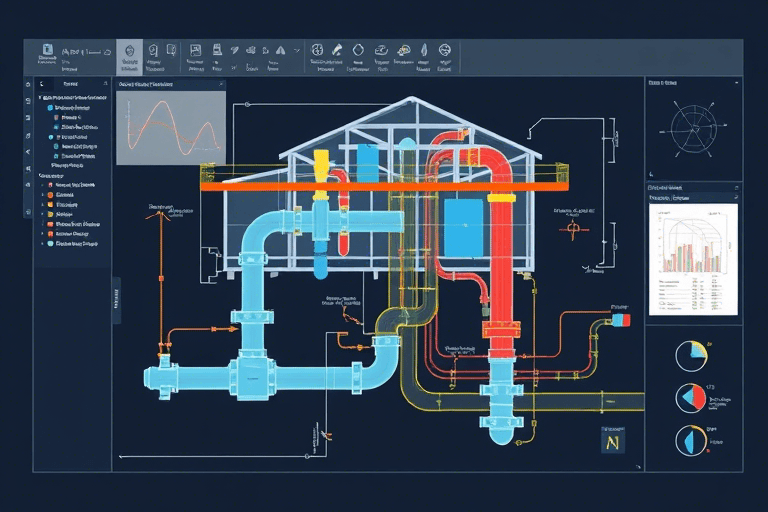Click the highlighted hexagon tool in the toolbar

[x=129, y=51]
